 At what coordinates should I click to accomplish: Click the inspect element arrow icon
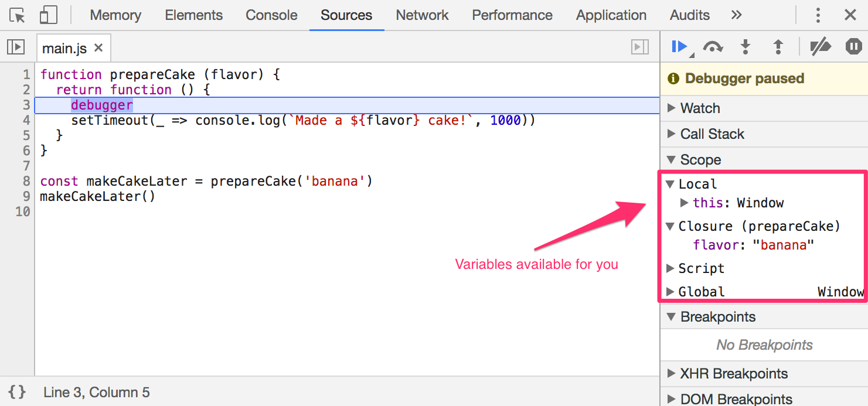pyautogui.click(x=18, y=15)
